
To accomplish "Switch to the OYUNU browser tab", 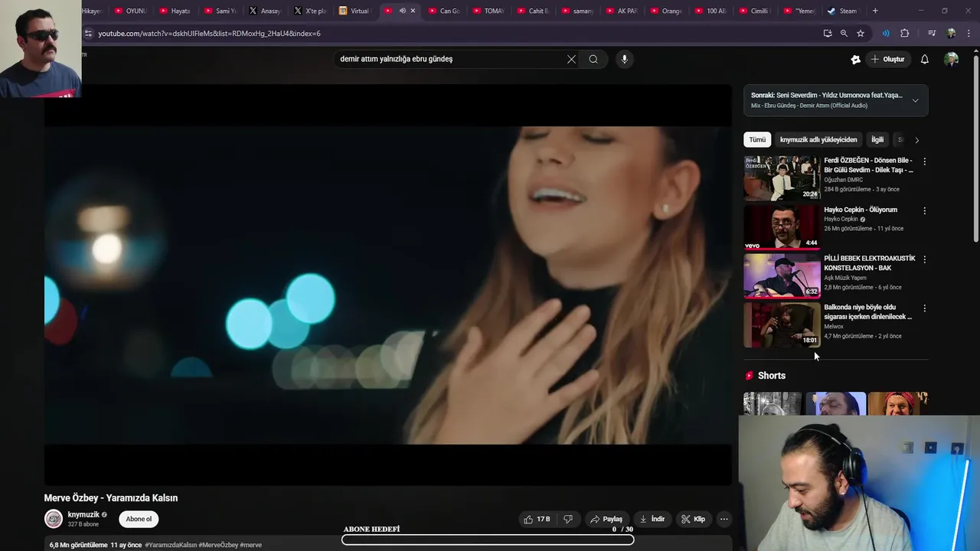I will (x=129, y=11).
